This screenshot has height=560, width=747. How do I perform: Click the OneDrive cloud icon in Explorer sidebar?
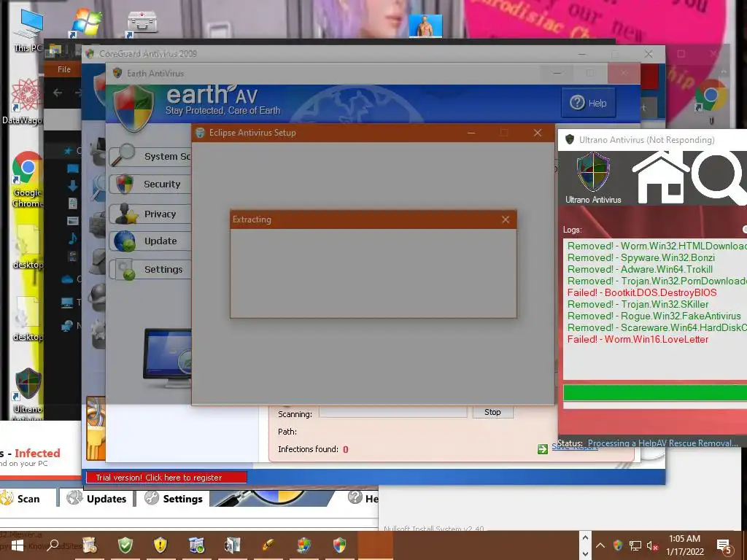[67, 279]
